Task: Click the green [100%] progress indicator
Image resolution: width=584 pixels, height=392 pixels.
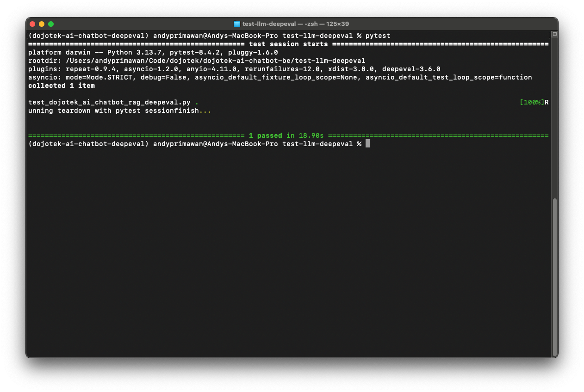Action: point(532,102)
